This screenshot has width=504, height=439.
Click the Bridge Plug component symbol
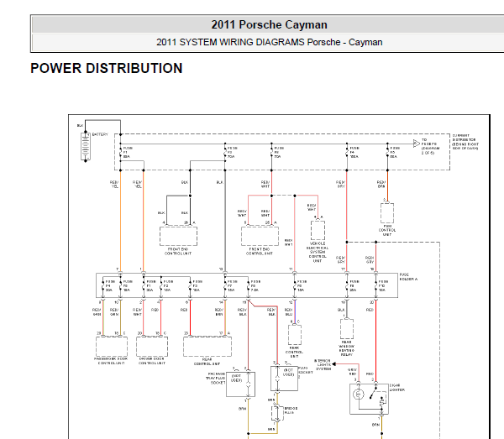pos(276,413)
